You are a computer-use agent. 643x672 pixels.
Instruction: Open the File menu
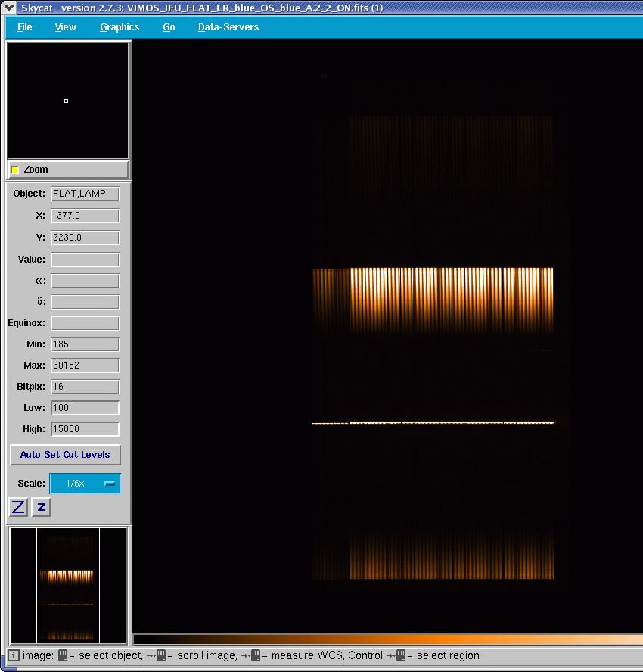click(x=24, y=27)
